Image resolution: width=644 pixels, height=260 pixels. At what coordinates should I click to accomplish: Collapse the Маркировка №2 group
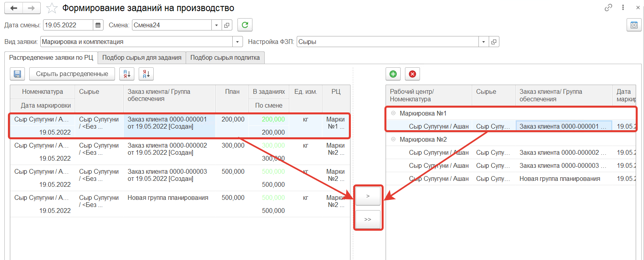pyautogui.click(x=393, y=139)
